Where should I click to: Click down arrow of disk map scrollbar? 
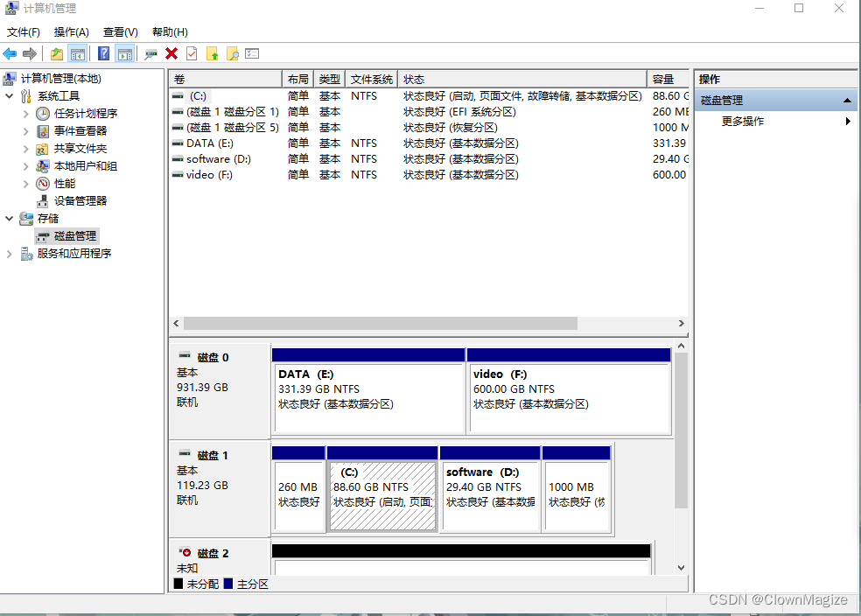pyautogui.click(x=681, y=568)
